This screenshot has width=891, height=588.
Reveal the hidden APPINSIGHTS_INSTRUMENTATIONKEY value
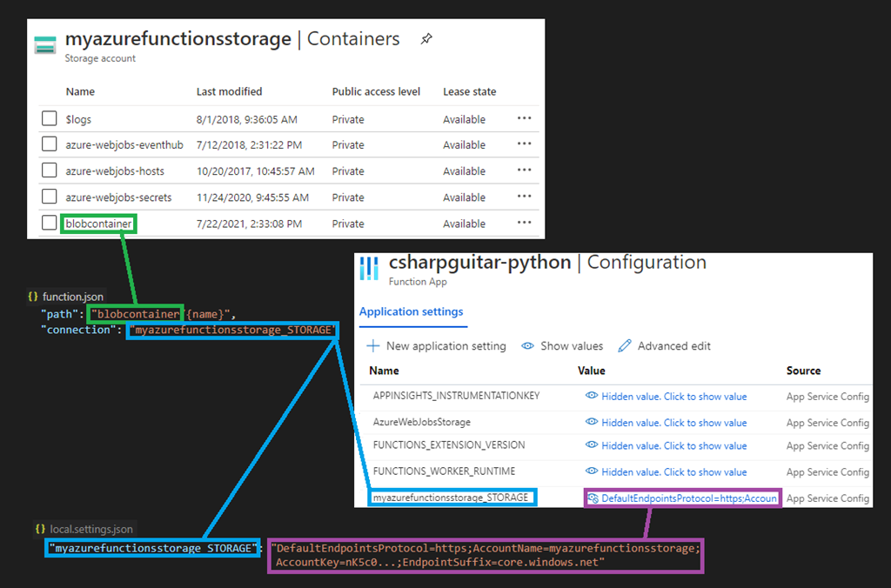[673, 397]
